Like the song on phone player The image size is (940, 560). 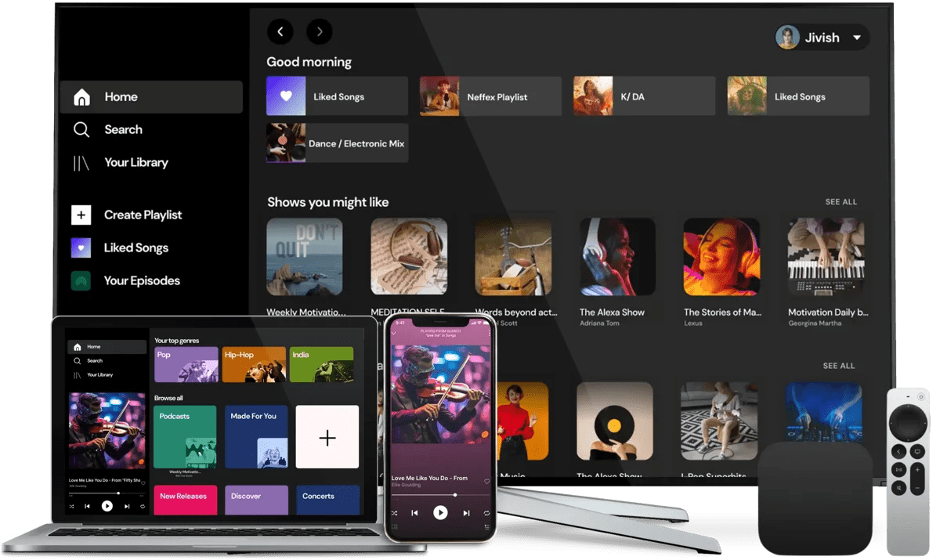(486, 481)
